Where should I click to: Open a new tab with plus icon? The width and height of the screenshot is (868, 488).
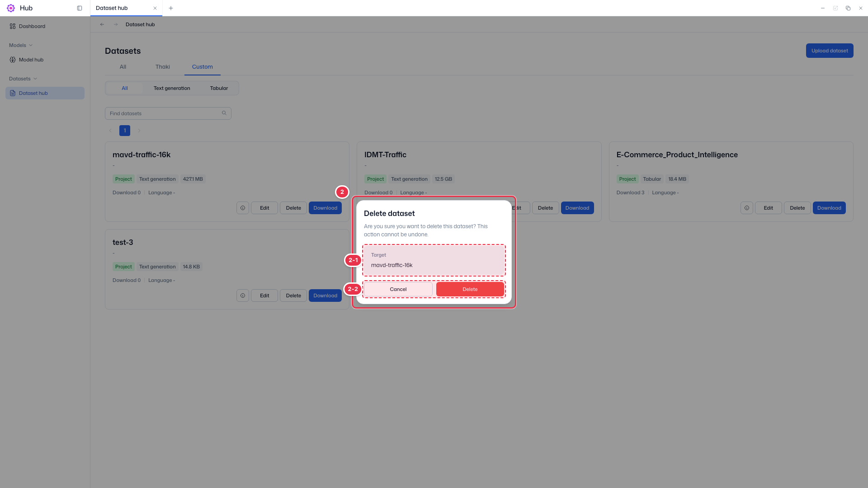point(171,8)
